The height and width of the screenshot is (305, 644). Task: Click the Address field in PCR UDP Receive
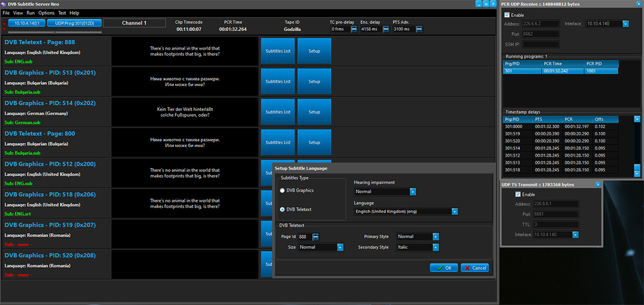[x=541, y=24]
